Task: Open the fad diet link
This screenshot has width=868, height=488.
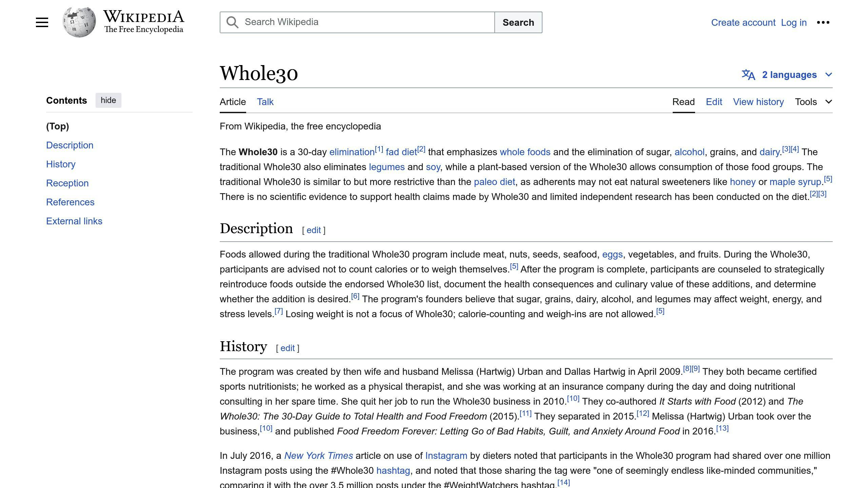Action: coord(401,152)
